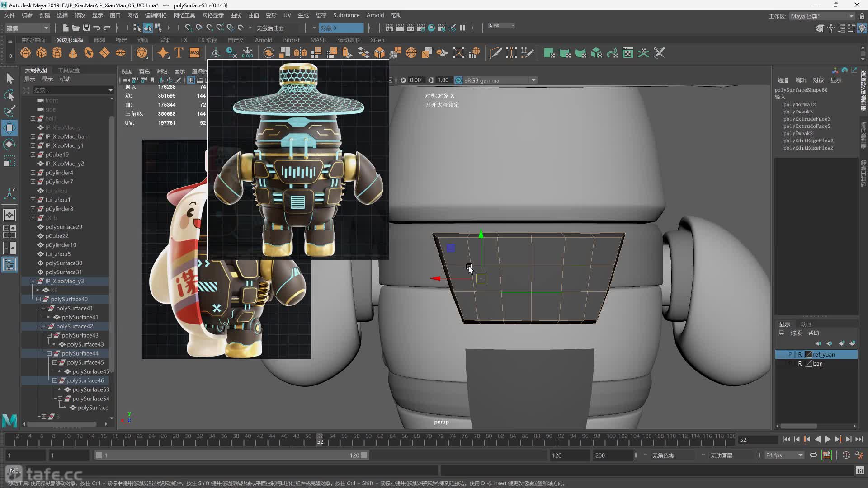The width and height of the screenshot is (868, 488).
Task: Select the Rotate tool in toolbox
Action: coord(9,145)
